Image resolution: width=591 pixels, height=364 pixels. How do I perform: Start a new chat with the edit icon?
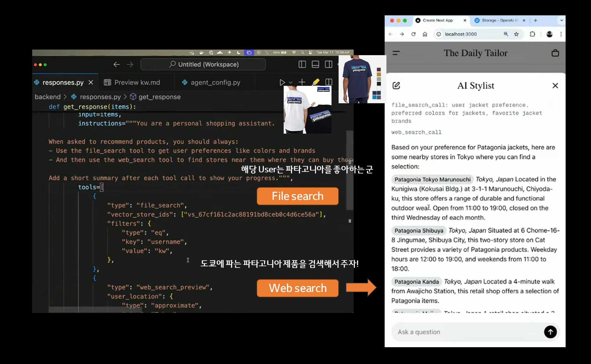click(396, 86)
